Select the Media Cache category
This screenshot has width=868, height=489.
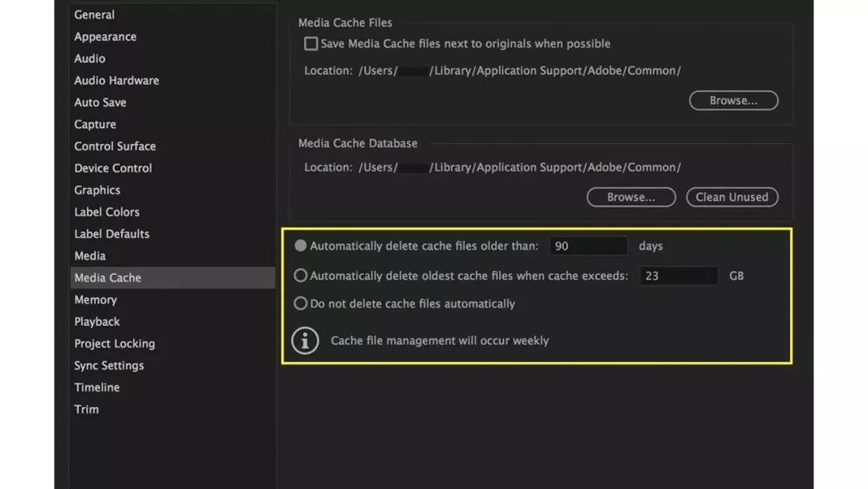[173, 278]
